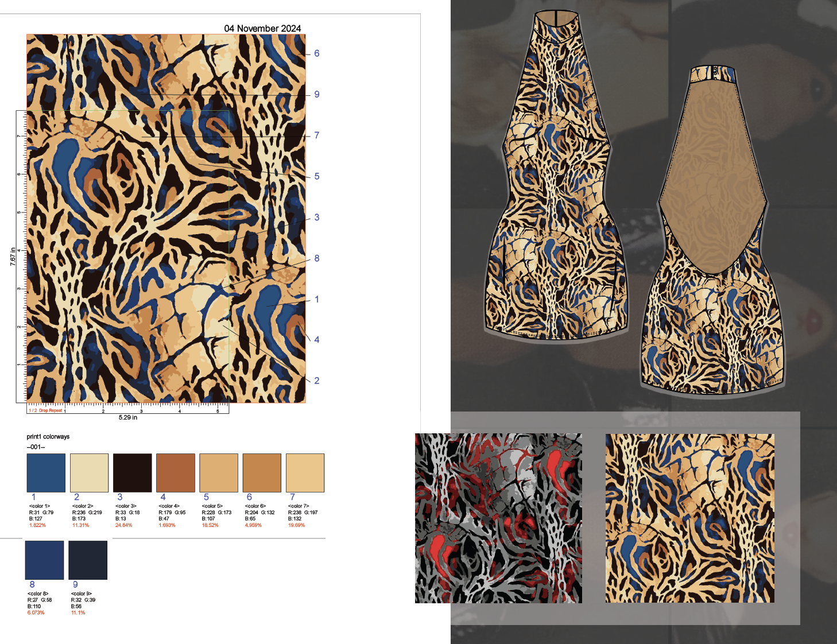The image size is (837, 644).
Task: Click the '<color 5>' name label
Action: (212, 506)
